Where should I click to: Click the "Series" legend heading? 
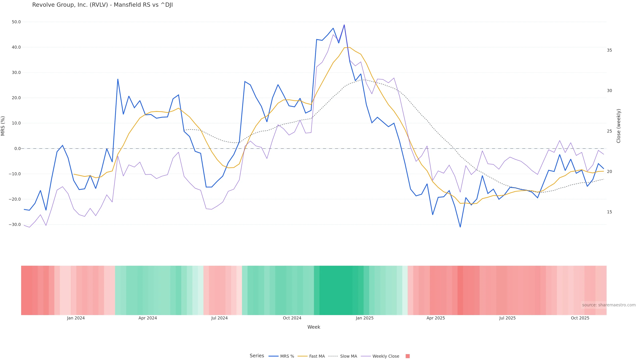coord(257,356)
